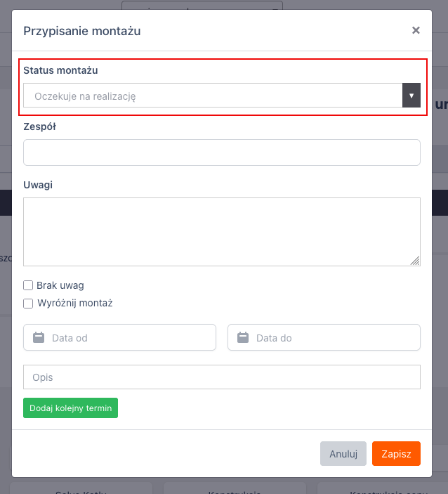Close the Przypisanie montażu dialog
Viewport: 448px width, 494px height.
click(416, 30)
